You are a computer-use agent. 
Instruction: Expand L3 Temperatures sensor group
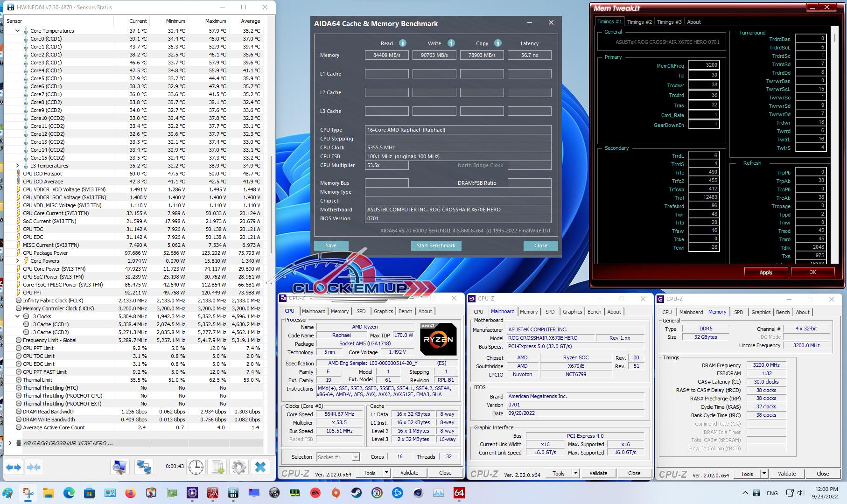18,166
